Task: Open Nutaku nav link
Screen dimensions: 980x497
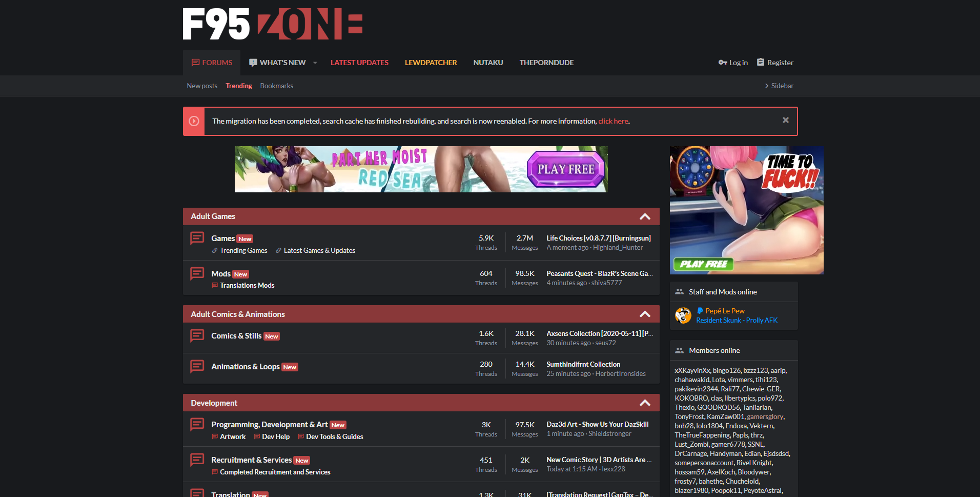Action: pos(488,63)
